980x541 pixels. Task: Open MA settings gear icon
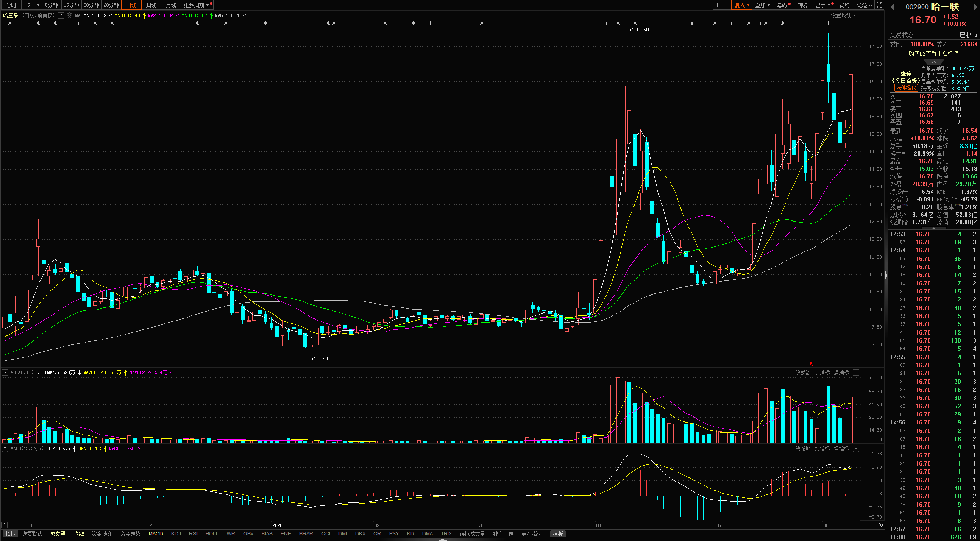(x=69, y=15)
